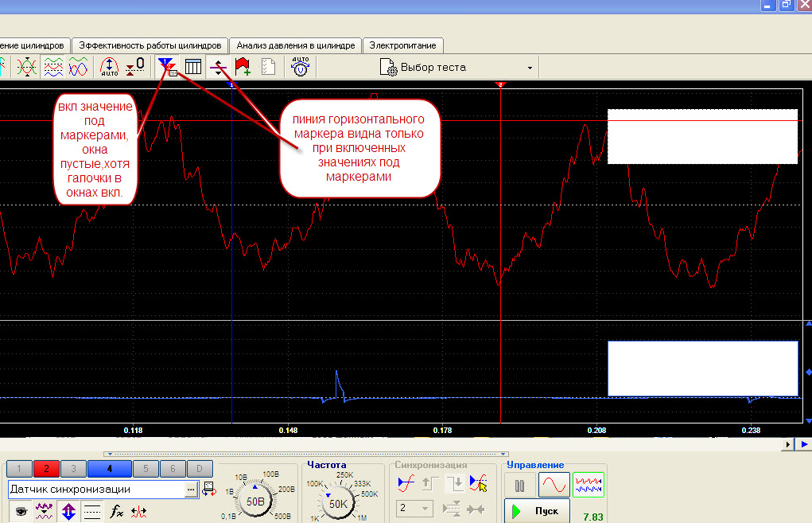Open sensor list with ellipsis button
Screen dimensions: 812x523
[x=191, y=490]
